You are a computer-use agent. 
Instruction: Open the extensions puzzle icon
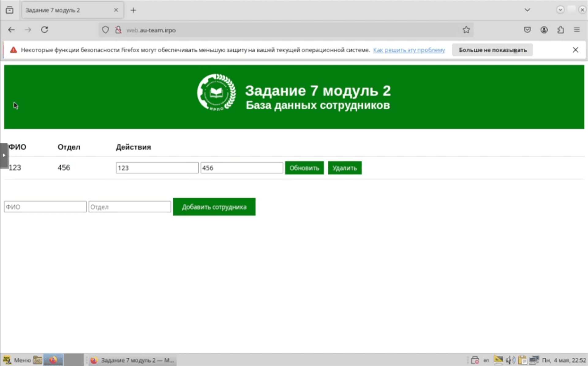[560, 30]
